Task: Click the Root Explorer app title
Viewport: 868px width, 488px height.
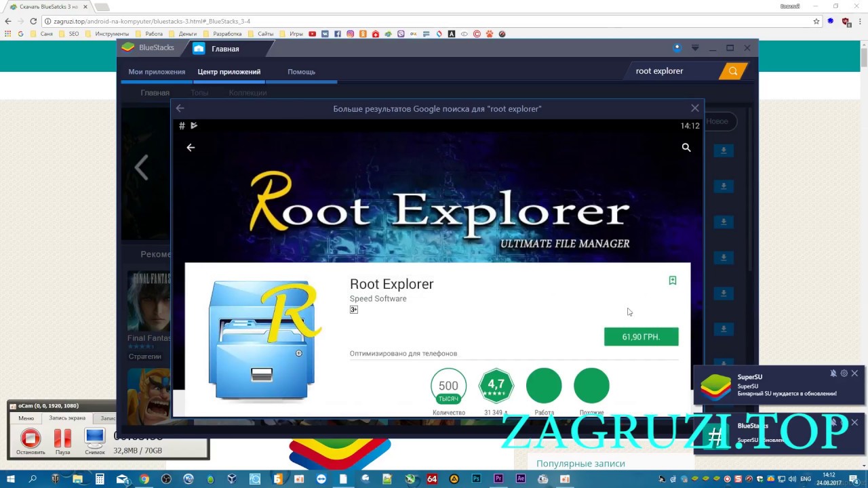Action: [x=391, y=284]
